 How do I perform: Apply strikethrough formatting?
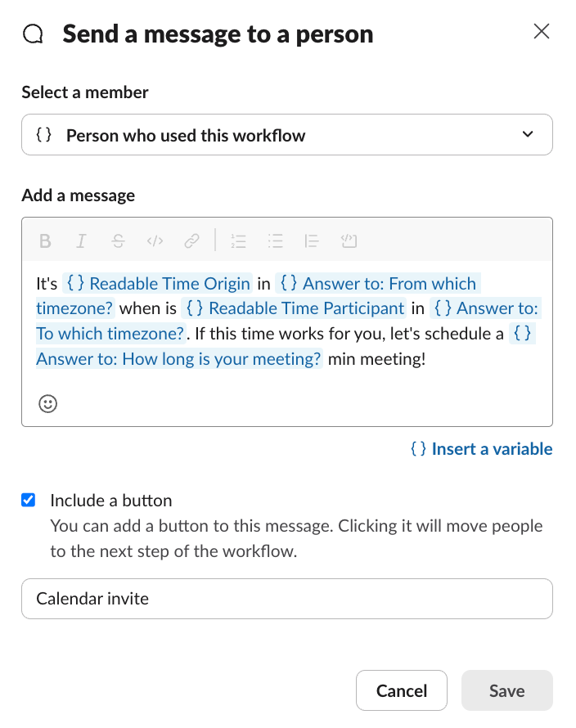118,240
